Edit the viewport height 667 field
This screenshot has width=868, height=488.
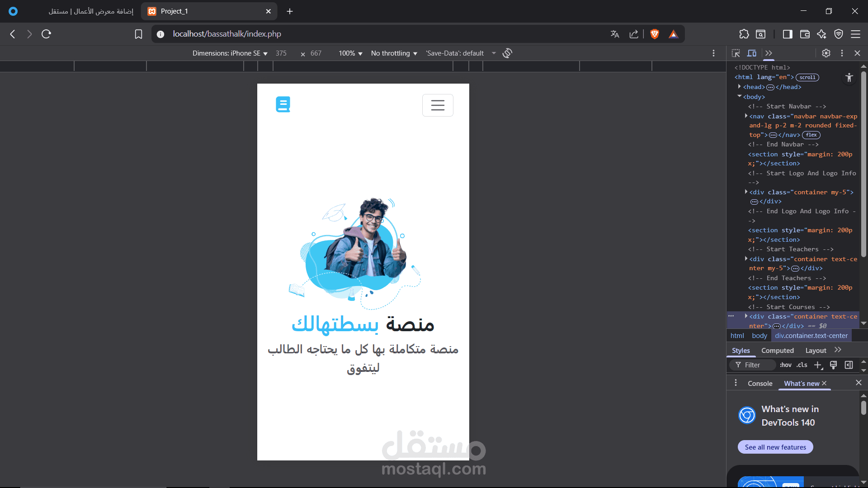(316, 53)
